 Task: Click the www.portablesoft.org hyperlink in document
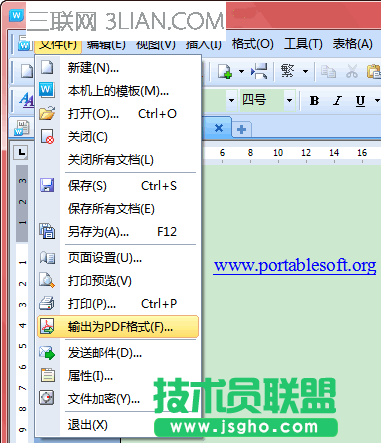tap(295, 266)
